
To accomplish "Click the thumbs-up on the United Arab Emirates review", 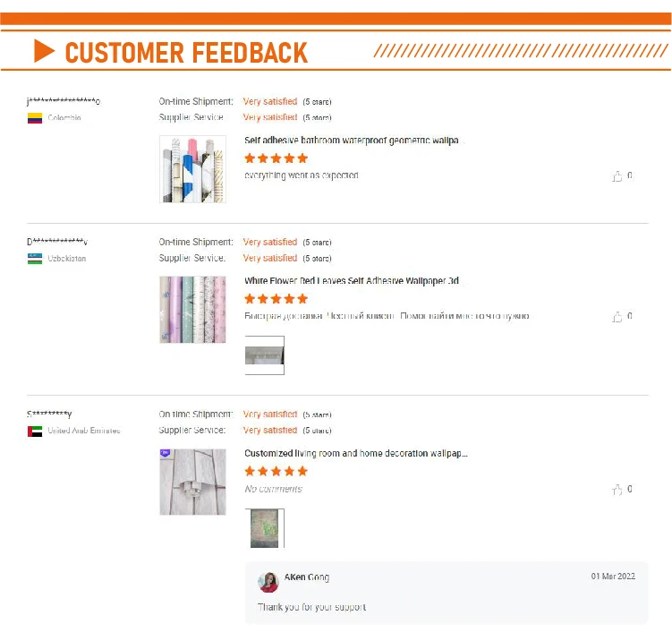I will pyautogui.click(x=617, y=490).
